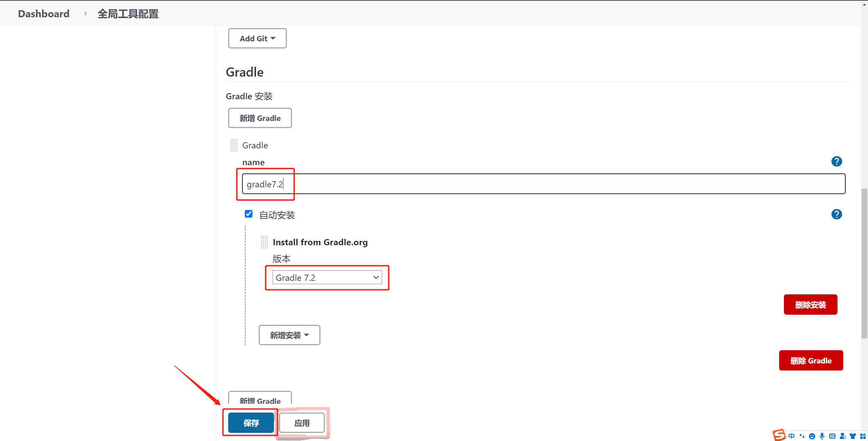This screenshot has height=441, width=868.
Task: Click the 保存 save button
Action: [251, 423]
